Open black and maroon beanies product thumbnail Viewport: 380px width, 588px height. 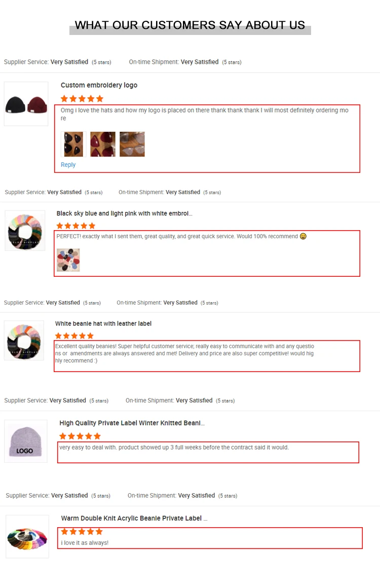tap(26, 104)
